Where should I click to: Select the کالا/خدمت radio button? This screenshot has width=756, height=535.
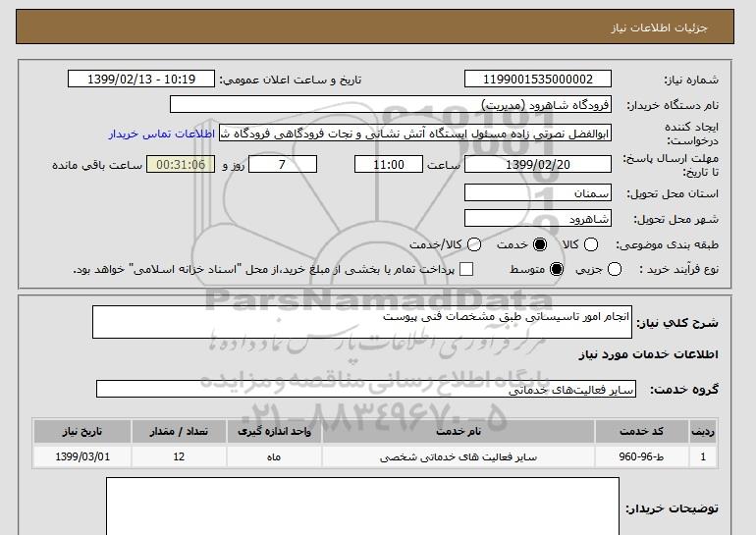tap(474, 244)
